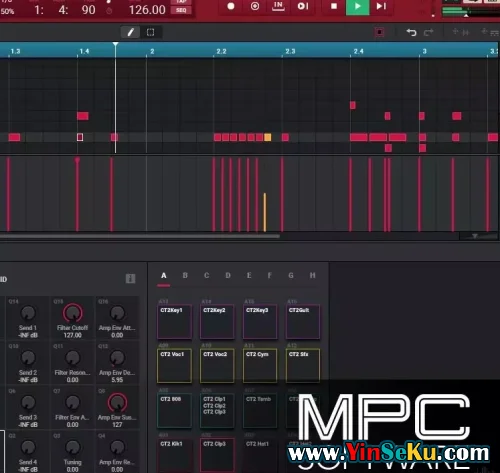
Task: Click the split events icon in the toolbar
Action: point(460,32)
